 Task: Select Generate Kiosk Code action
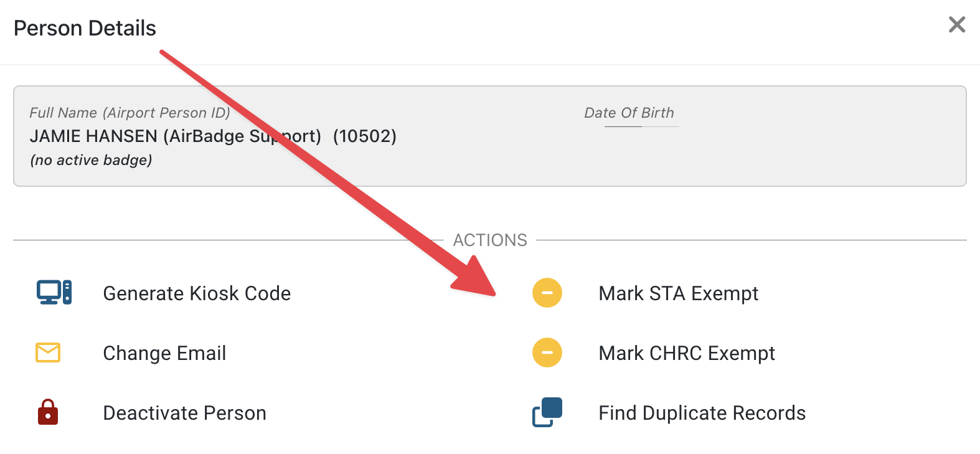pos(197,293)
